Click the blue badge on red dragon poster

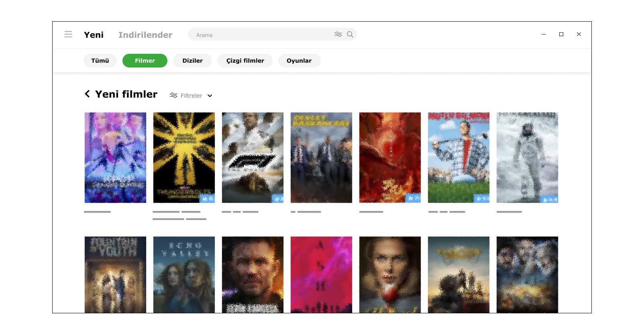coord(413,198)
